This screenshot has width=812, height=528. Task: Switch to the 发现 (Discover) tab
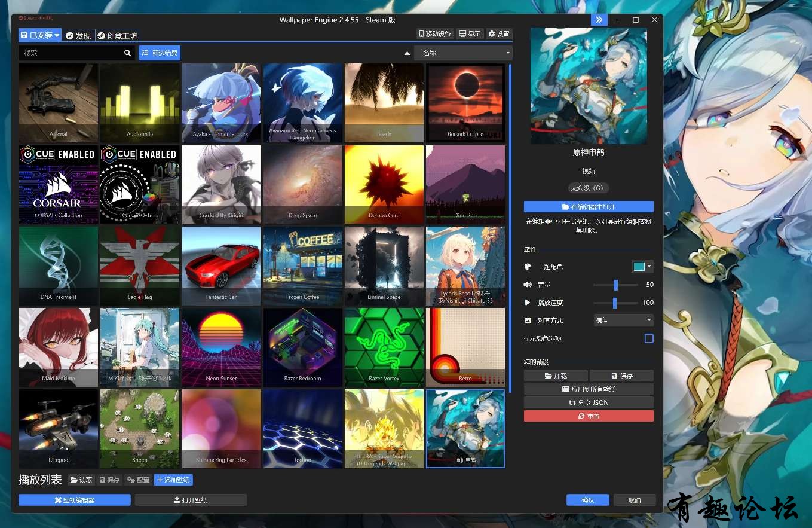[78, 36]
